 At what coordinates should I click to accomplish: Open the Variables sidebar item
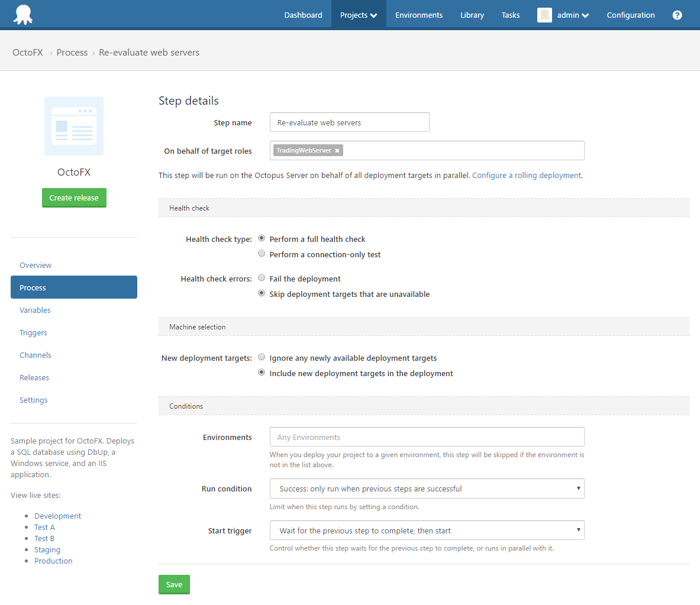(x=35, y=310)
